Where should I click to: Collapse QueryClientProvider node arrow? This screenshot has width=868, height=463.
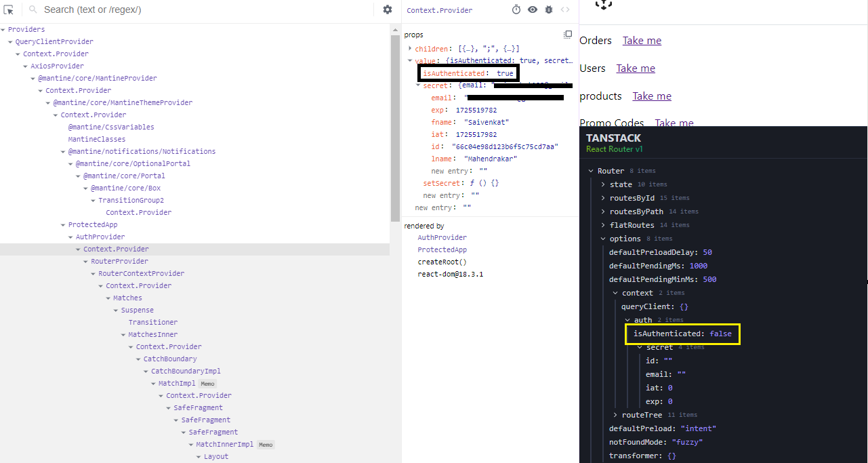pyautogui.click(x=11, y=42)
